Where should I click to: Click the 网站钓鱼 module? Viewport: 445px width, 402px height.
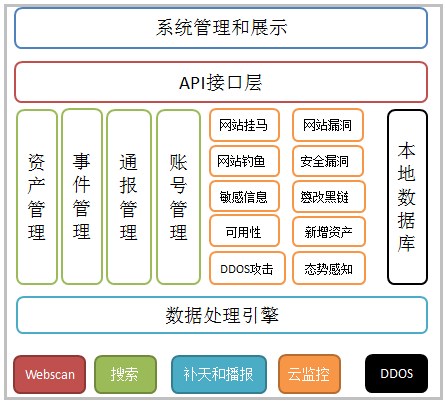(244, 161)
